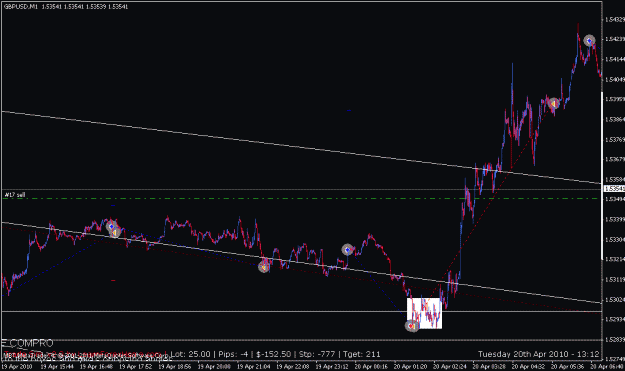Select orange arrow marker beside the 16:48 blue marker
The height and width of the screenshot is (371, 625).
click(115, 232)
